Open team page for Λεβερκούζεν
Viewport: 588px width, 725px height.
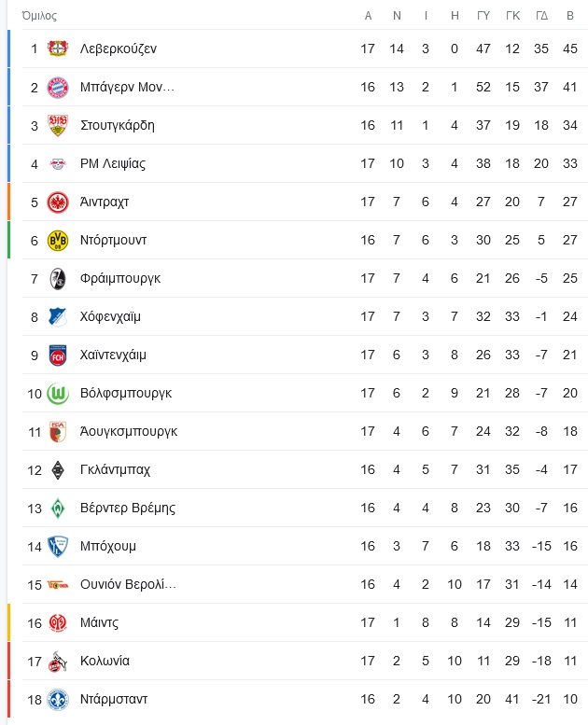(119, 49)
